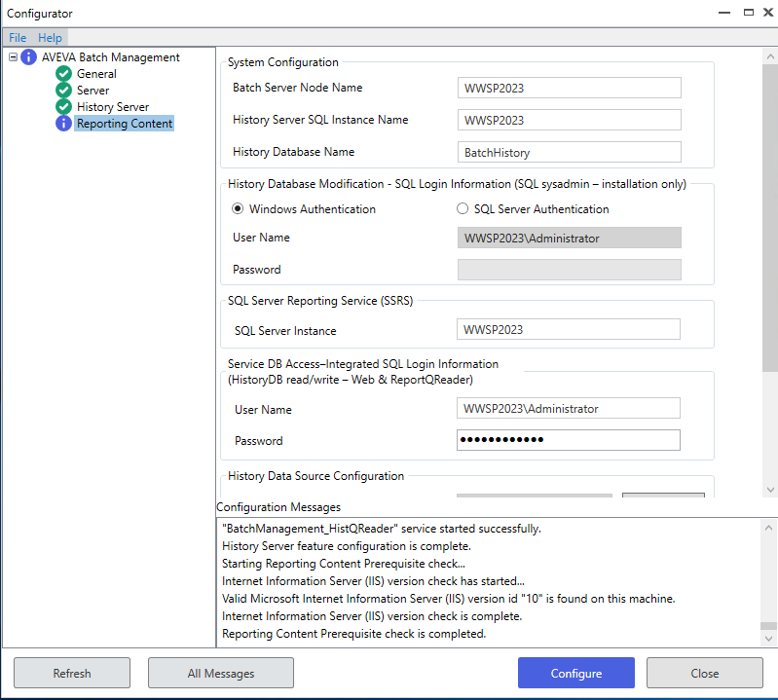Screen dimensions: 778x700
Task: Select the Reporting Content tree item
Action: [125, 124]
